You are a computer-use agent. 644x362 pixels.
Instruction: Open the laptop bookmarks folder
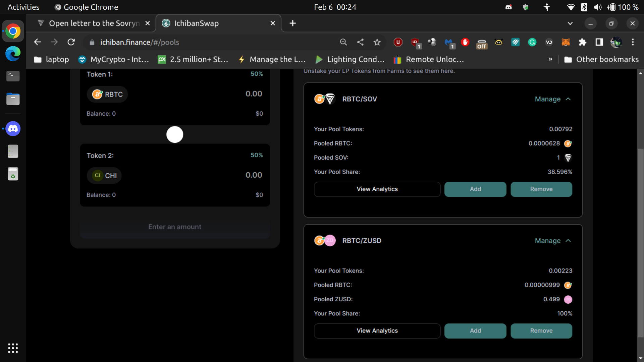click(x=51, y=60)
